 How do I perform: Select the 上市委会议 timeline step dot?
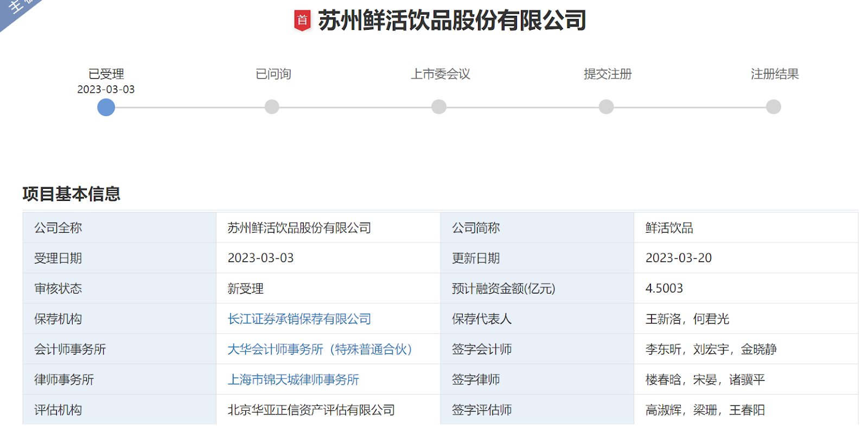click(439, 107)
